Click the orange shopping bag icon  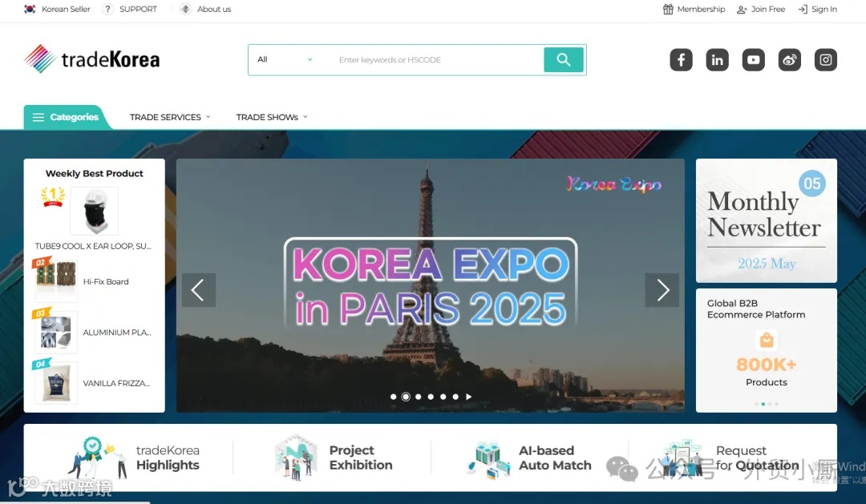[x=766, y=340]
